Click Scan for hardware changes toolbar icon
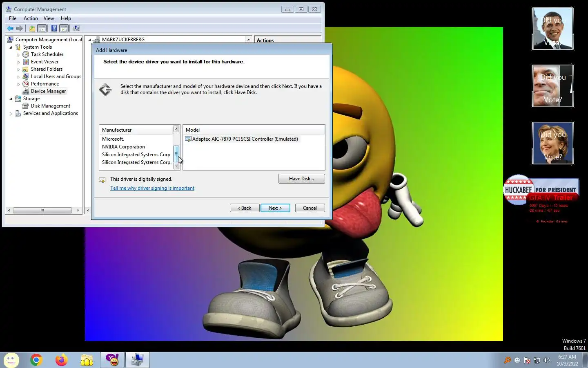Viewport: 588px width, 368px height. pos(76,28)
